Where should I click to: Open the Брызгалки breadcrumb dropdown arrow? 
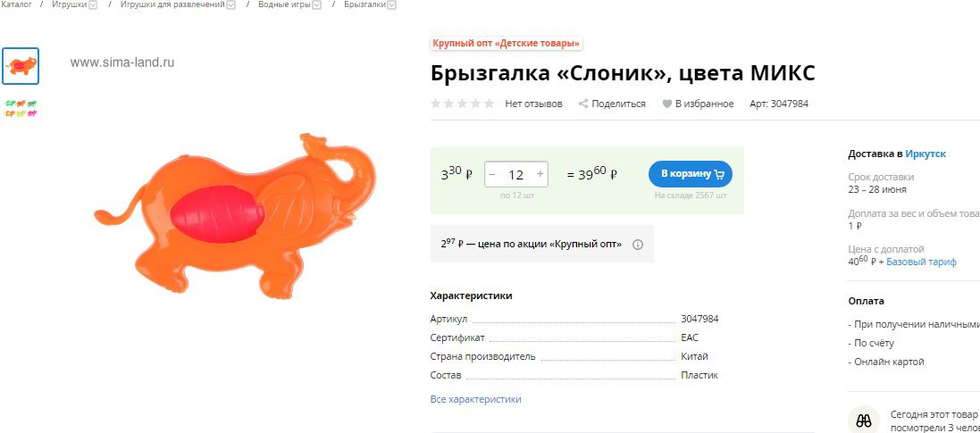391,5
